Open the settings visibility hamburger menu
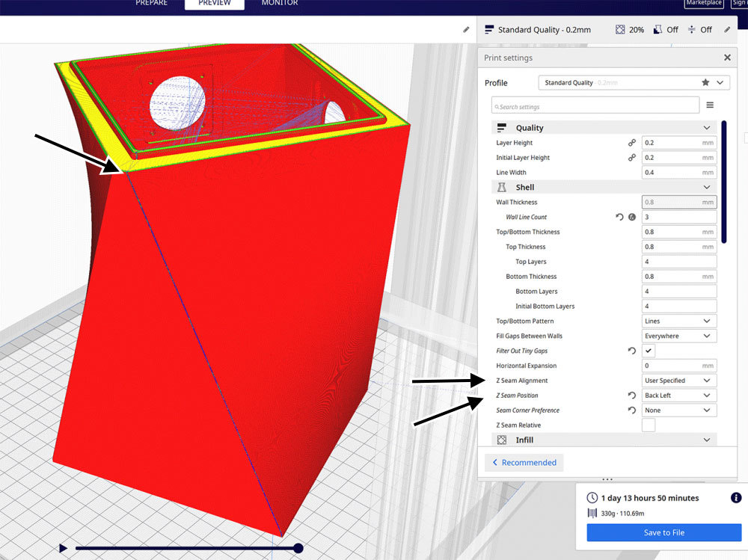This screenshot has height=560, width=748. (x=710, y=105)
